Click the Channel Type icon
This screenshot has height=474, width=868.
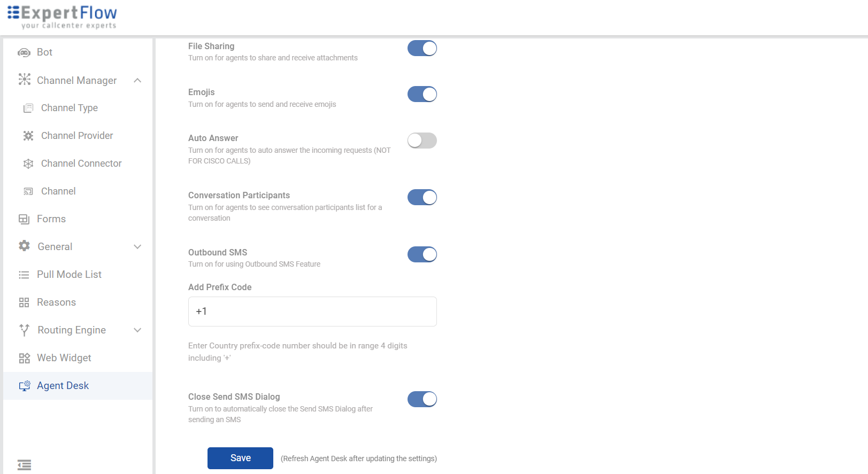coord(28,107)
